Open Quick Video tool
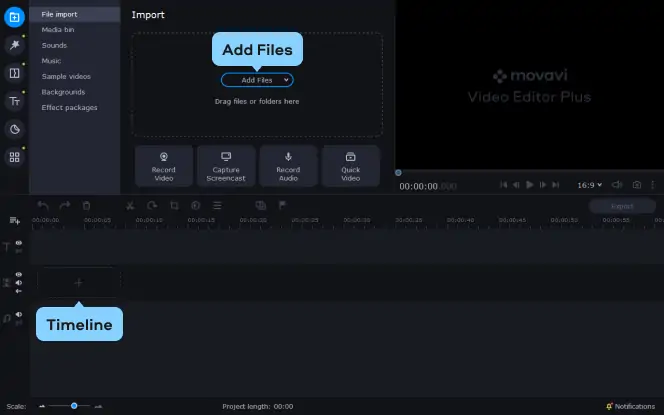 point(351,166)
